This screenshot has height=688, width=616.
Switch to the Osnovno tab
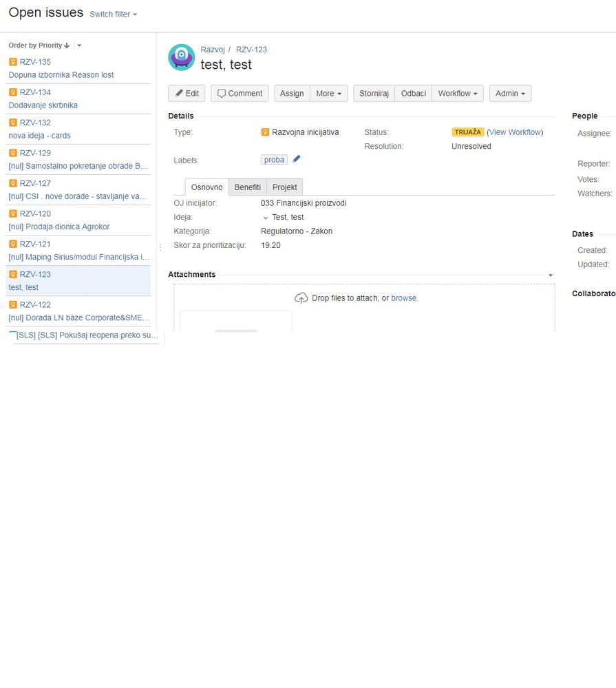[207, 187]
